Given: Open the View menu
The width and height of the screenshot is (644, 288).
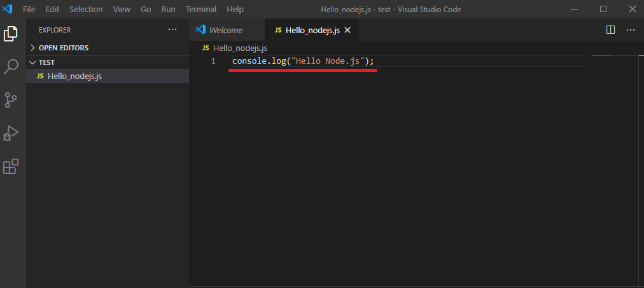Looking at the screenshot, I should (122, 9).
